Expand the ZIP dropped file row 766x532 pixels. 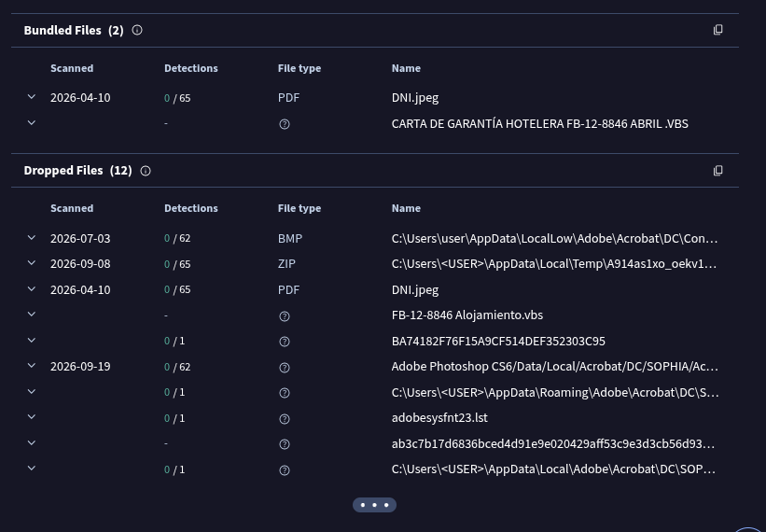click(x=32, y=263)
